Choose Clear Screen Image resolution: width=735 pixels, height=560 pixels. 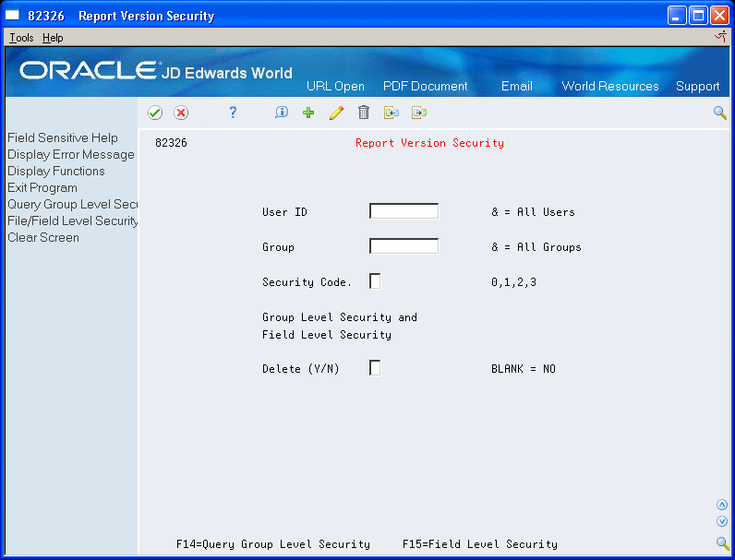click(x=43, y=237)
